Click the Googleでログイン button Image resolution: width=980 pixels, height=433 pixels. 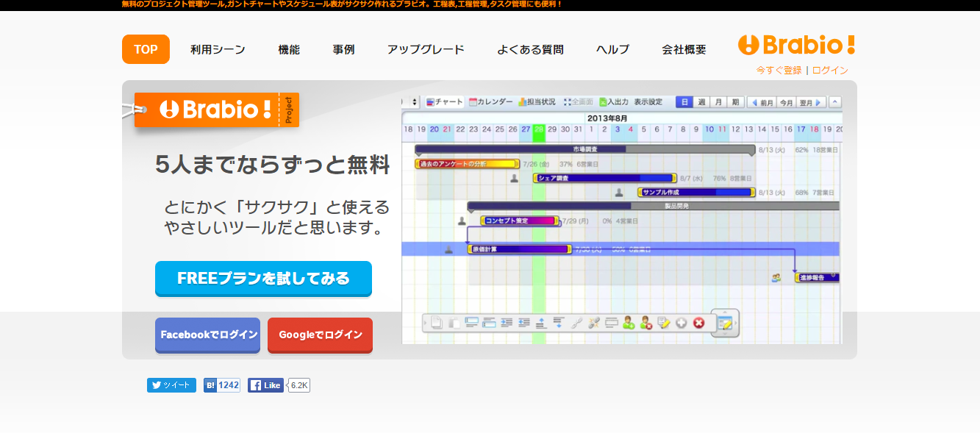(x=320, y=335)
